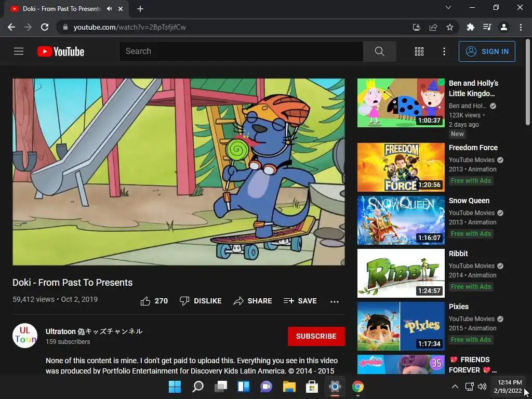Click the site lock icon in address bar
The image size is (532, 399).
(x=65, y=27)
